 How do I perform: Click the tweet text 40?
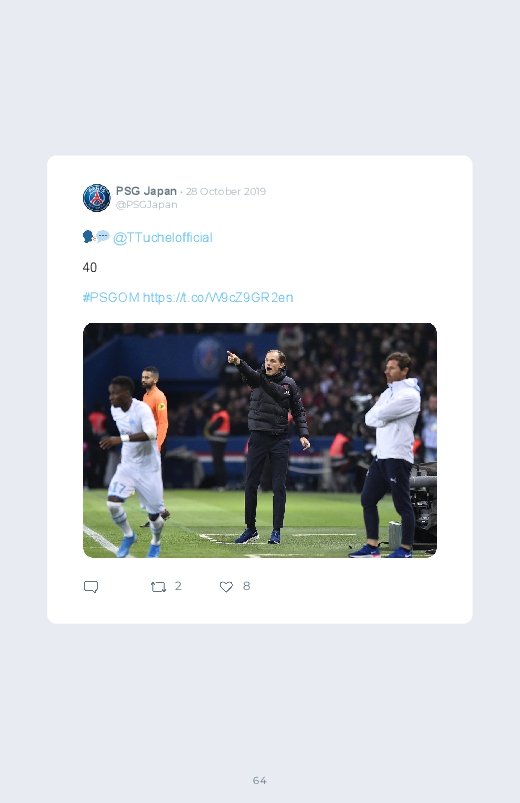90,267
